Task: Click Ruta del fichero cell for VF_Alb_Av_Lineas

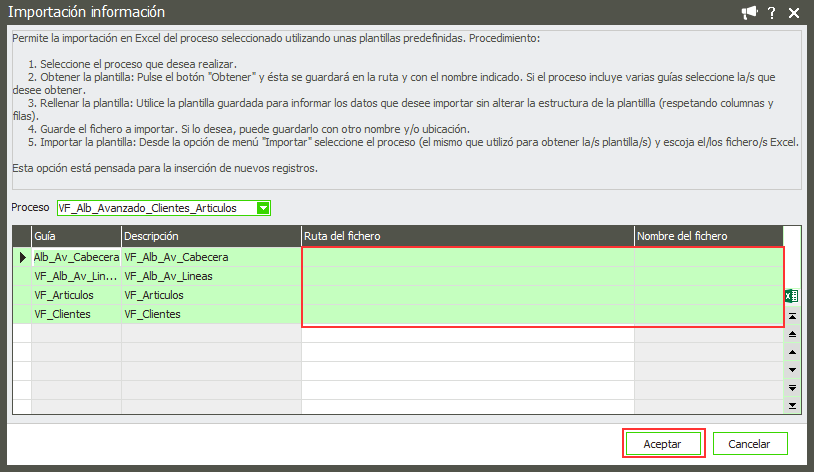Action: click(467, 276)
